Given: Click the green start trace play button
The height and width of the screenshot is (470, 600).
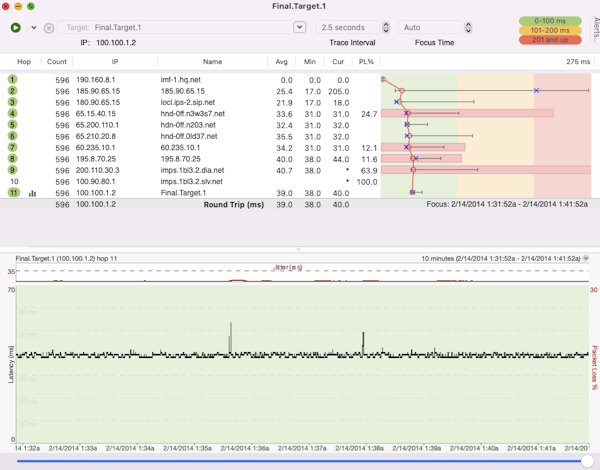Looking at the screenshot, I should click(x=16, y=28).
